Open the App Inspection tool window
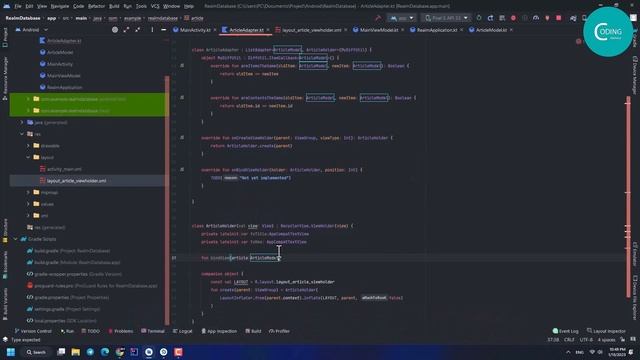 pyautogui.click(x=219, y=331)
